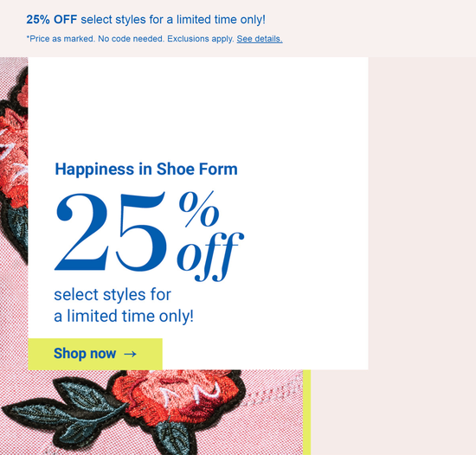The width and height of the screenshot is (476, 455).
Task: Click top banner select styles text
Action: pyautogui.click(x=113, y=20)
